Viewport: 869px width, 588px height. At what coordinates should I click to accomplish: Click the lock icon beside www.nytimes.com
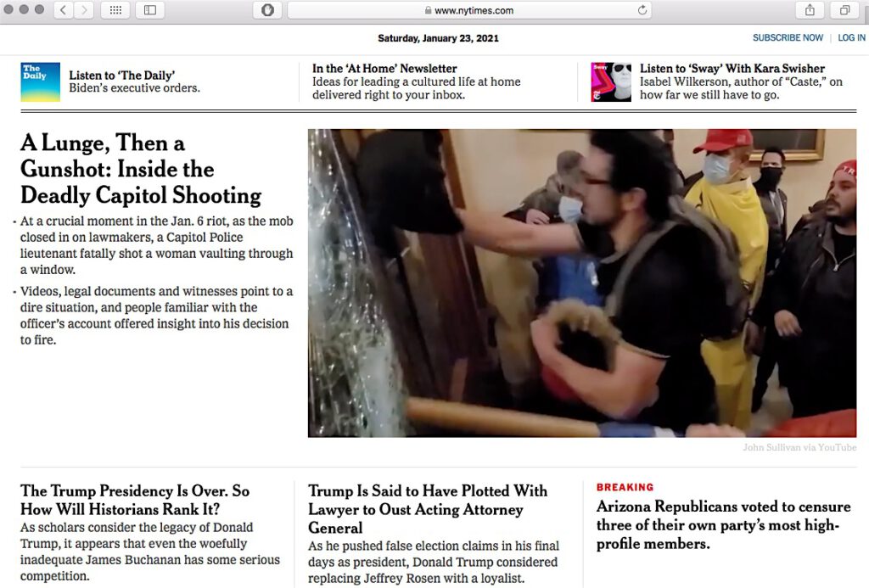point(428,10)
